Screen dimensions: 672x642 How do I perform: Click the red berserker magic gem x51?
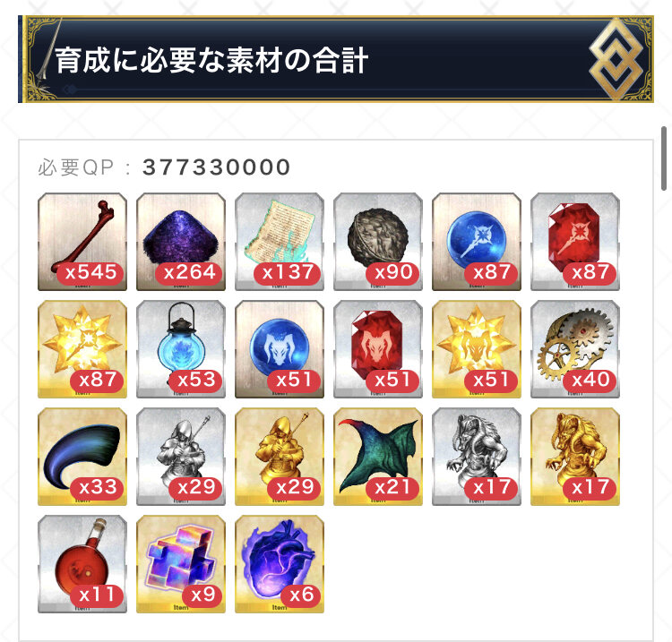click(378, 349)
